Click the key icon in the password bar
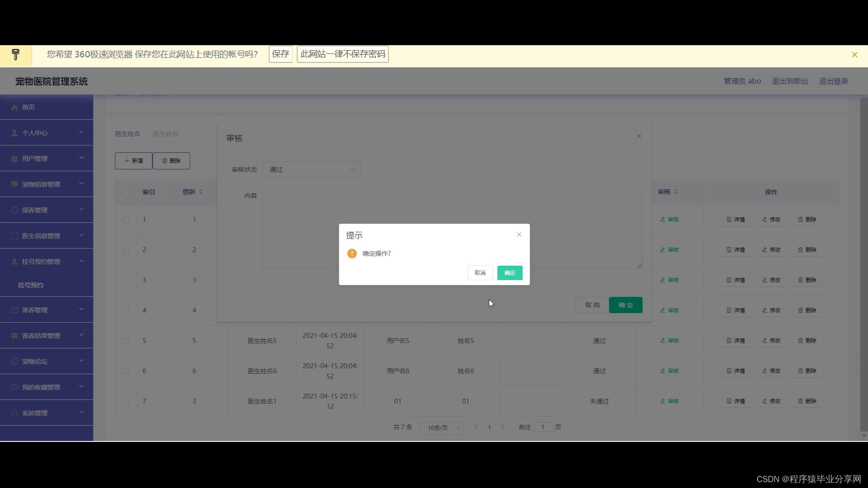 pyautogui.click(x=16, y=55)
